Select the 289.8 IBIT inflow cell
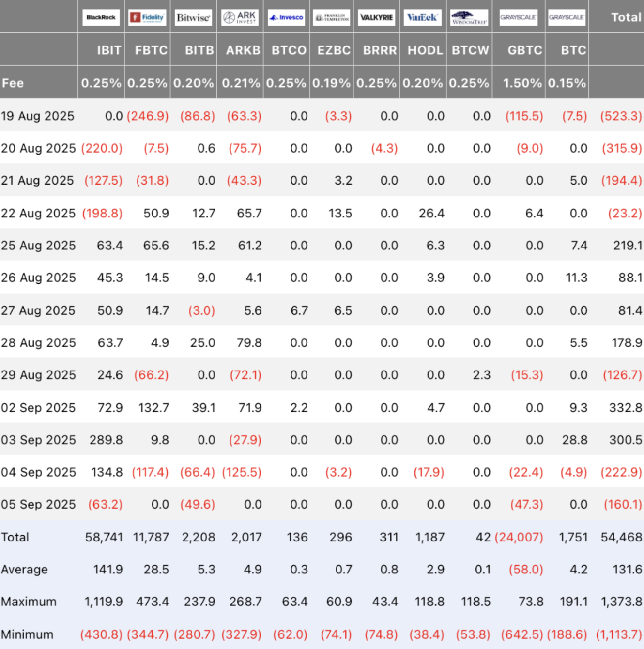The image size is (644, 649). (x=106, y=440)
